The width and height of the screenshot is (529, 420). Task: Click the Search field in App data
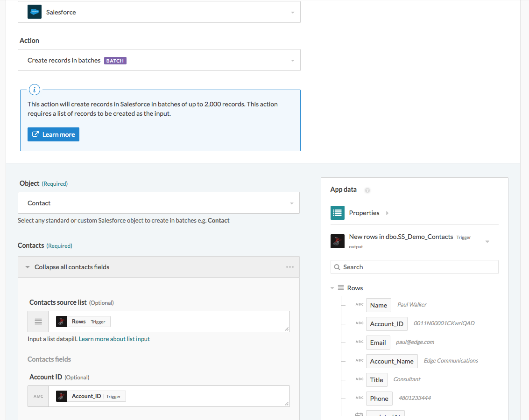coord(414,266)
